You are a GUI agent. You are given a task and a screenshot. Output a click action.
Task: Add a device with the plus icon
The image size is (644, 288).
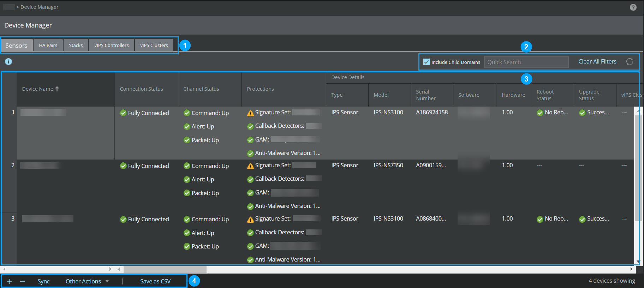pos(9,281)
